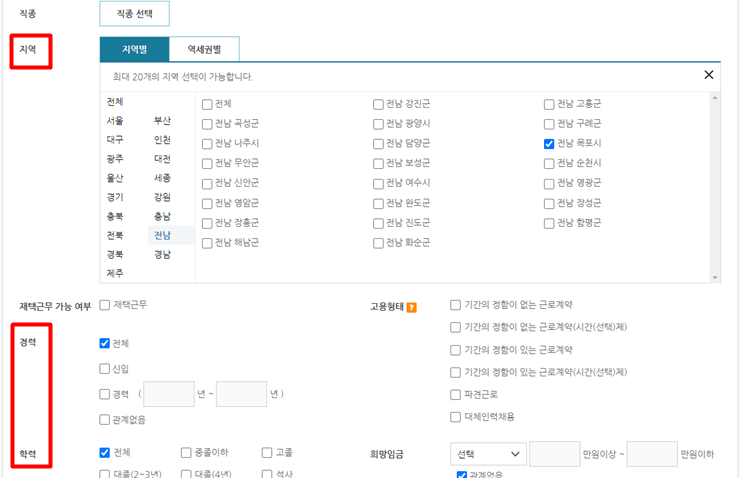Viewport: 740px width, 478px height.
Task: Select 울산 region
Action: coord(115,178)
